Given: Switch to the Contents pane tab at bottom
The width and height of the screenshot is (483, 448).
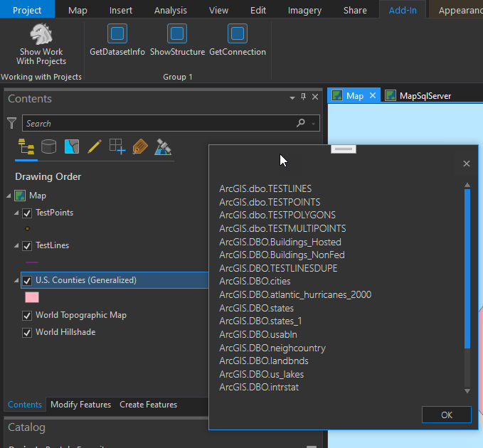Looking at the screenshot, I should (x=25, y=405).
